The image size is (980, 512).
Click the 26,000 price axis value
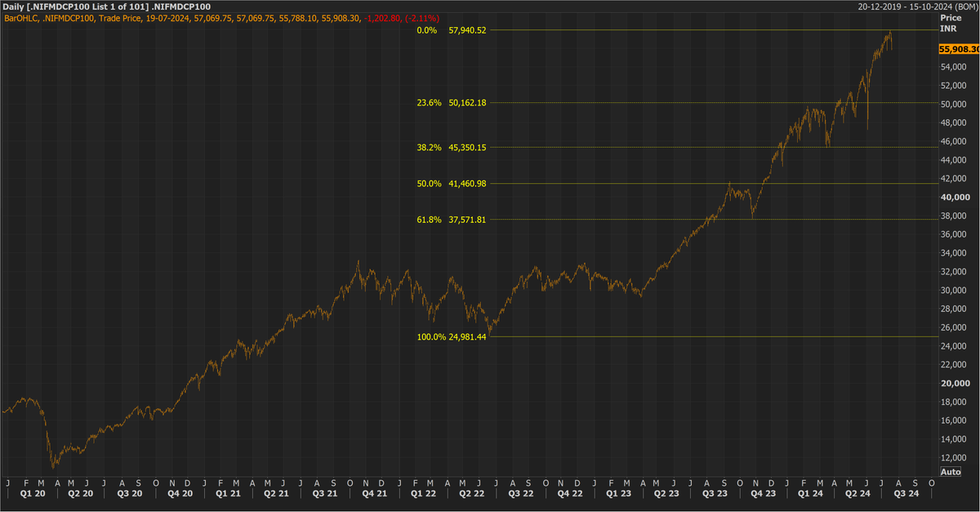point(954,328)
